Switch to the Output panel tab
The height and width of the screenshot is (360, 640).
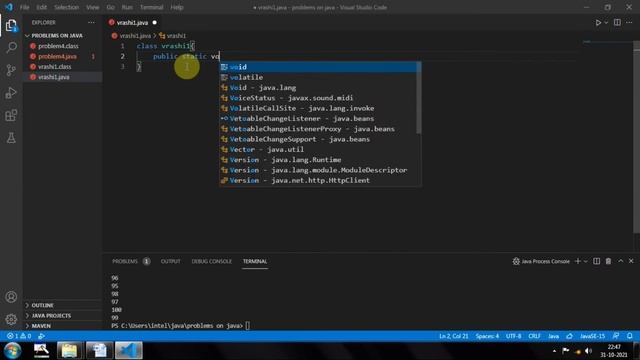click(x=170, y=261)
